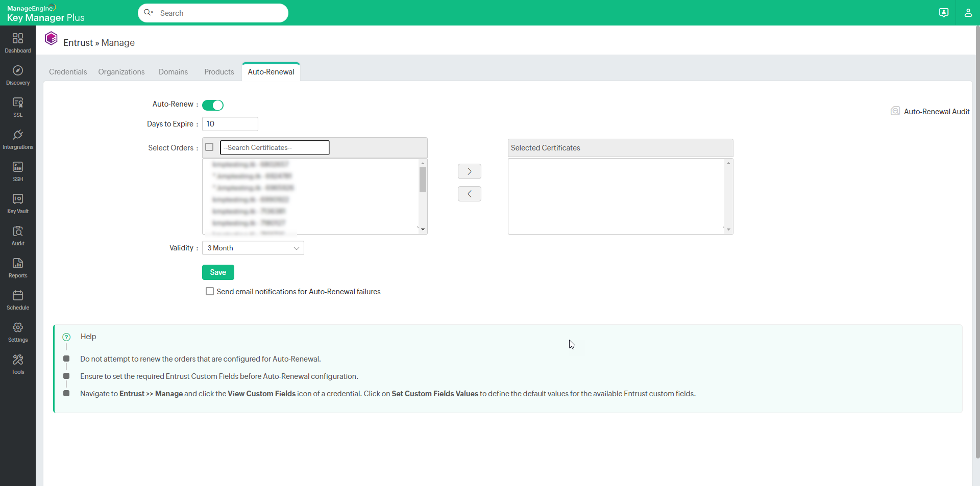Click the ManageEngine Key Manager Plus logo
980x486 pixels.
[45, 13]
